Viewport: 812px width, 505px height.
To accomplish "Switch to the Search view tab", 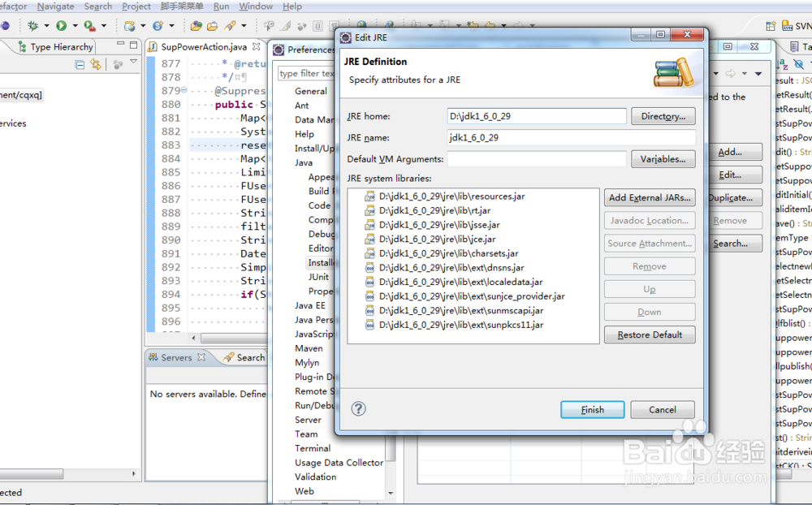I will [x=244, y=357].
